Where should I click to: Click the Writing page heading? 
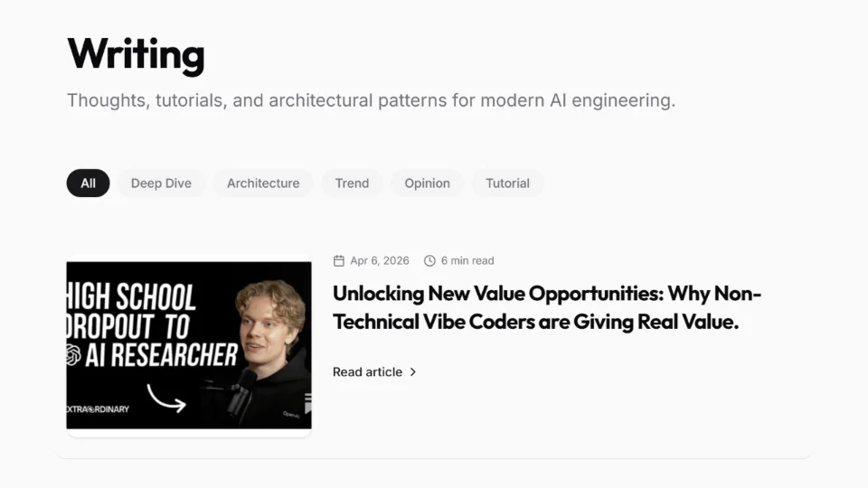[136, 54]
